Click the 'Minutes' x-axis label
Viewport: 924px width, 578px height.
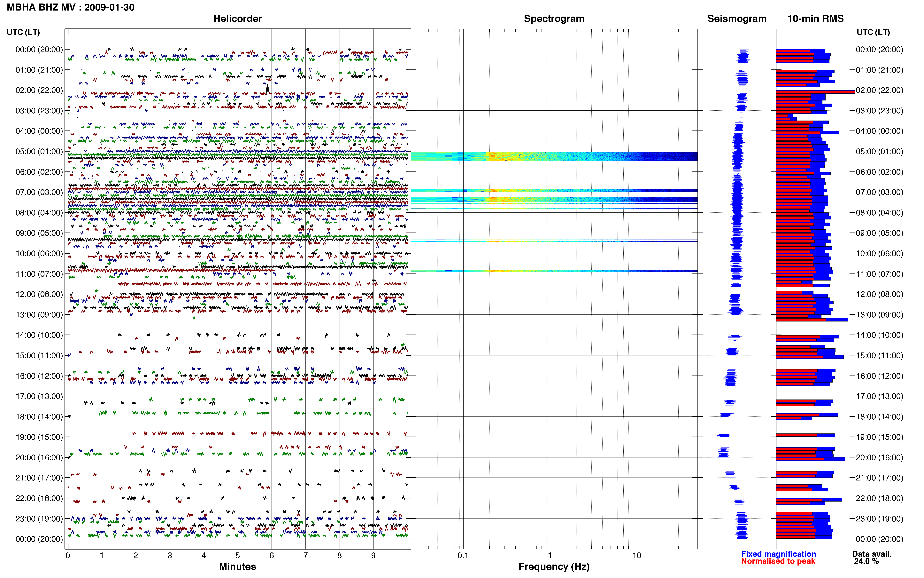[x=238, y=566]
